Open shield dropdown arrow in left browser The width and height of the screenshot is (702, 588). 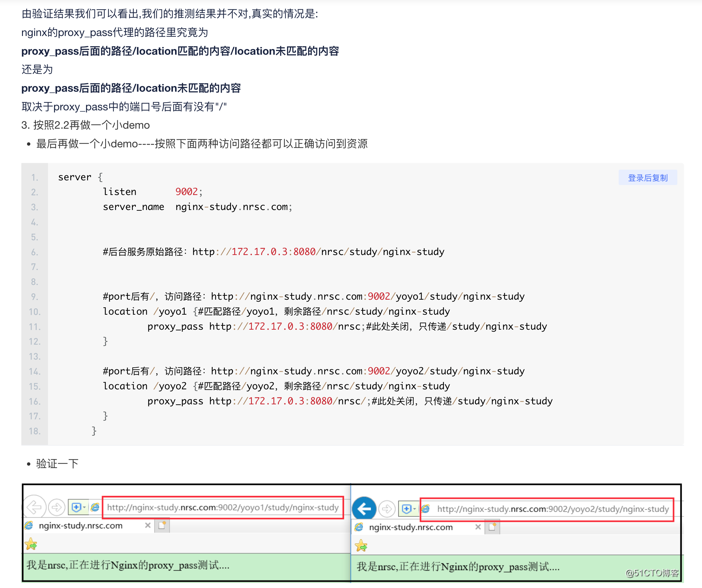tap(84, 507)
